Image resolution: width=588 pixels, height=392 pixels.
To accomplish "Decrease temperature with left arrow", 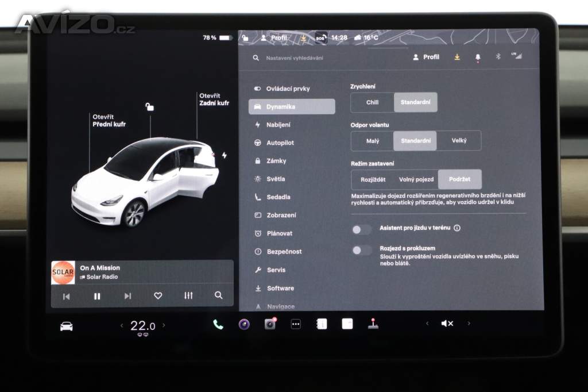I will 122,325.
